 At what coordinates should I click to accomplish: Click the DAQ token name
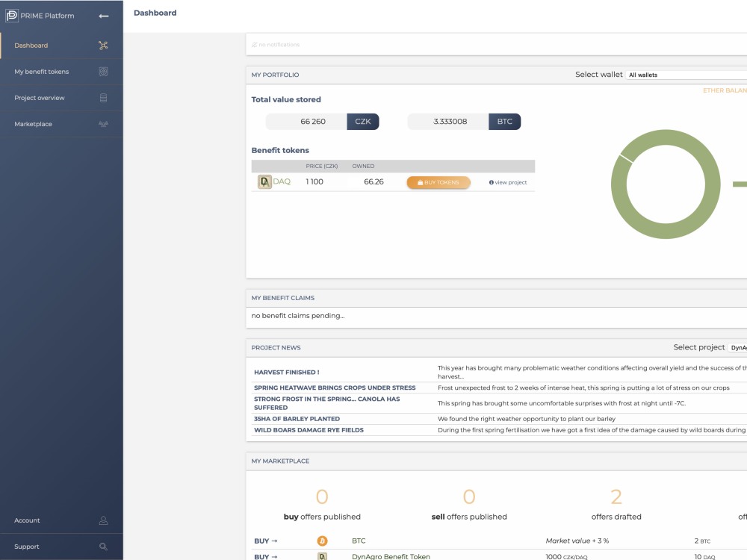tap(282, 181)
